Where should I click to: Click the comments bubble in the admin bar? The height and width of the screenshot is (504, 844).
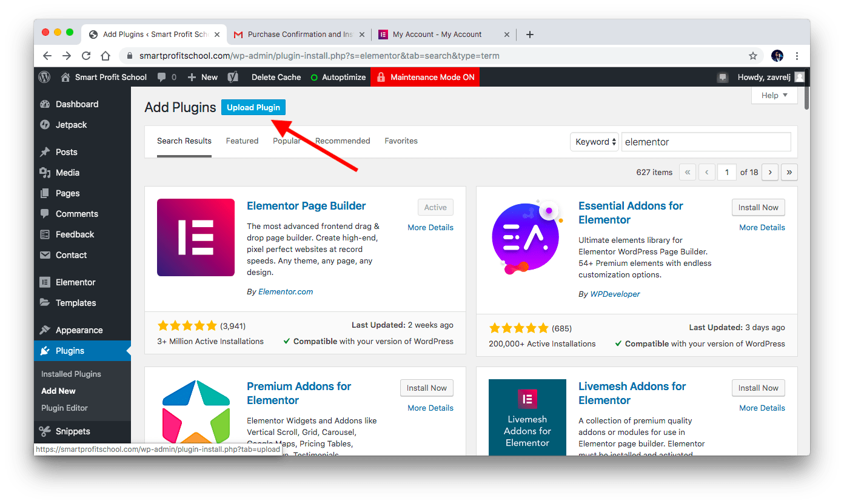pos(163,77)
